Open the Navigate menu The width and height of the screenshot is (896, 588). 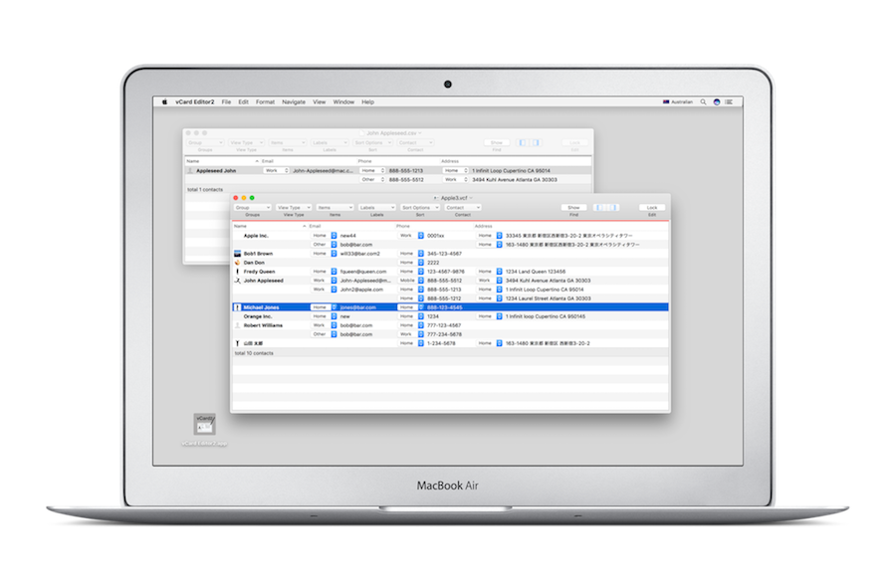[294, 102]
